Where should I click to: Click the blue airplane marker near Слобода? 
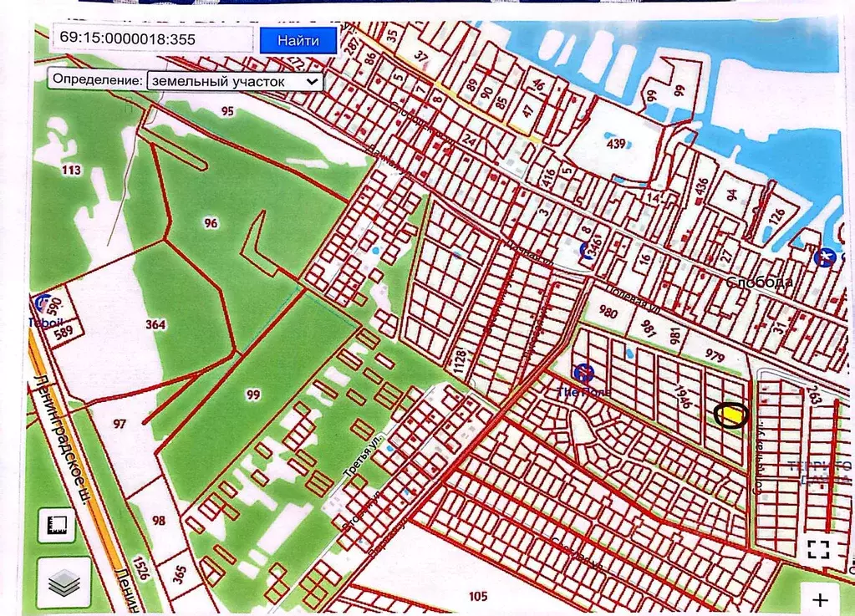(825, 257)
